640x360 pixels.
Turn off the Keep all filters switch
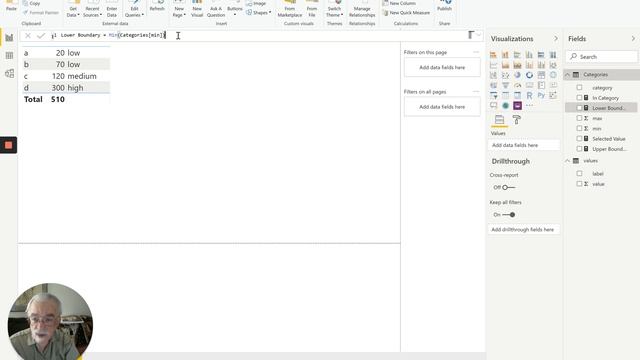click(x=509, y=215)
